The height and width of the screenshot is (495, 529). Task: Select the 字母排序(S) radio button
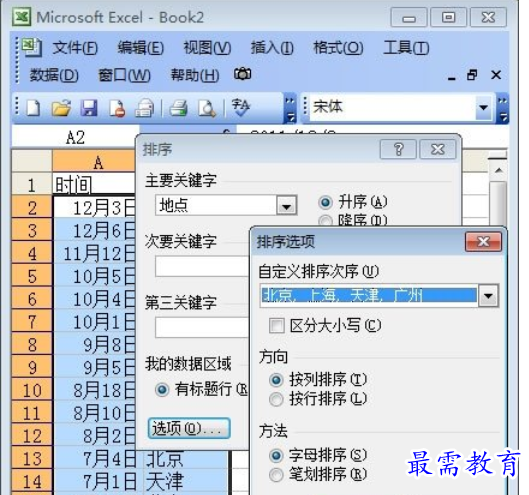pos(276,456)
